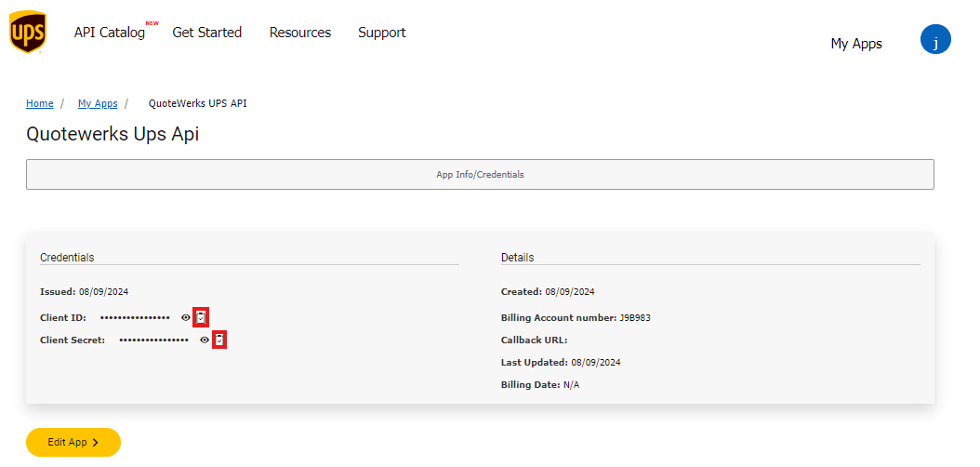Image resolution: width=980 pixels, height=467 pixels.
Task: Open the Get Started menu
Action: click(x=206, y=33)
